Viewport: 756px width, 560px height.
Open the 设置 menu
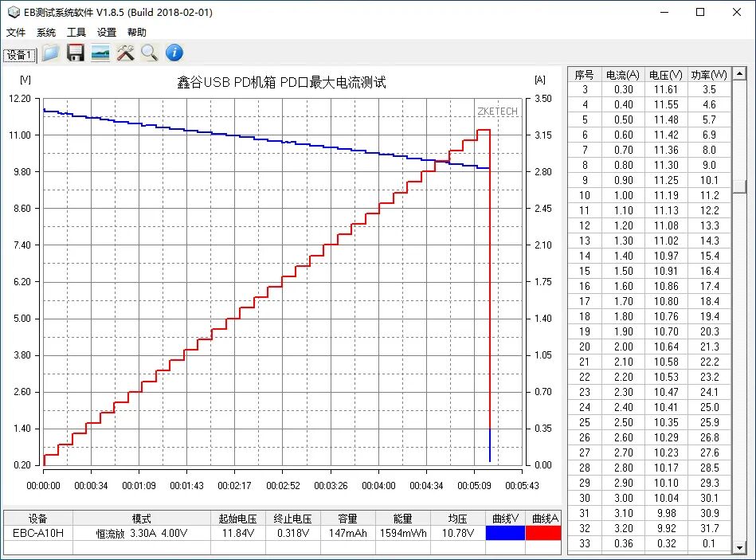coord(107,33)
